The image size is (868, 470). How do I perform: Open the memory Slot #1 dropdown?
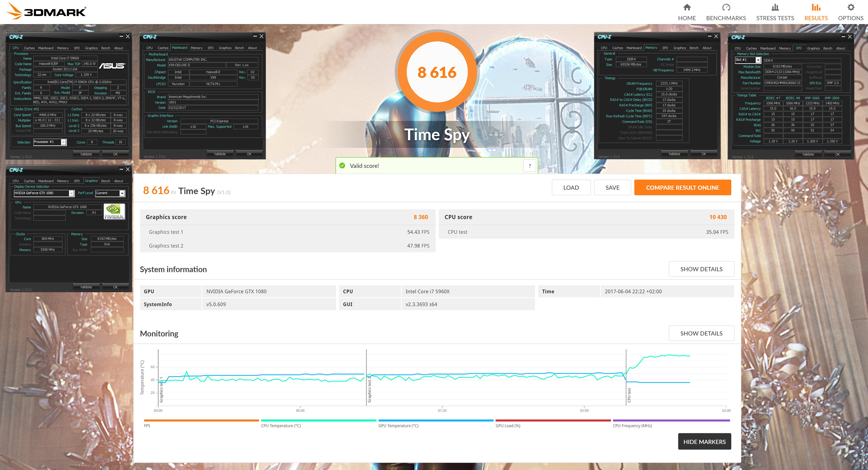pyautogui.click(x=748, y=60)
